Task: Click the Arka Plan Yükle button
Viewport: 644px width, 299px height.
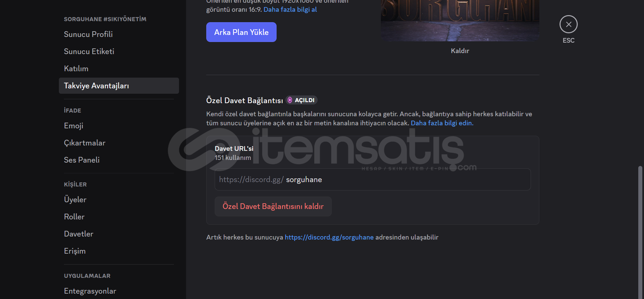Action: (241, 32)
